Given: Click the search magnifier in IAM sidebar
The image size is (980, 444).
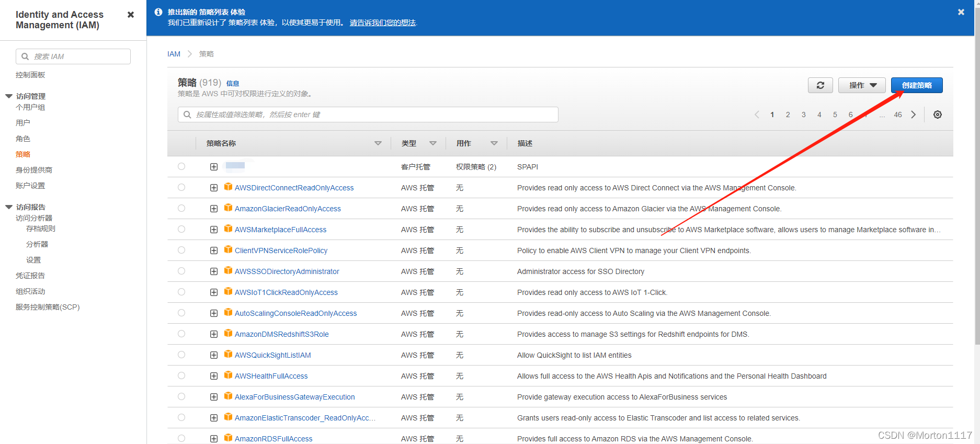Looking at the screenshot, I should point(25,56).
